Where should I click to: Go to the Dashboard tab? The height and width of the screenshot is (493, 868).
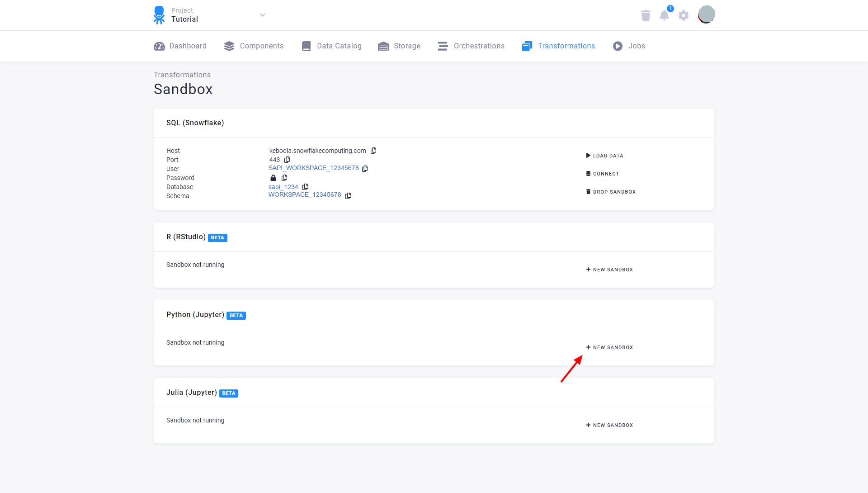click(180, 46)
